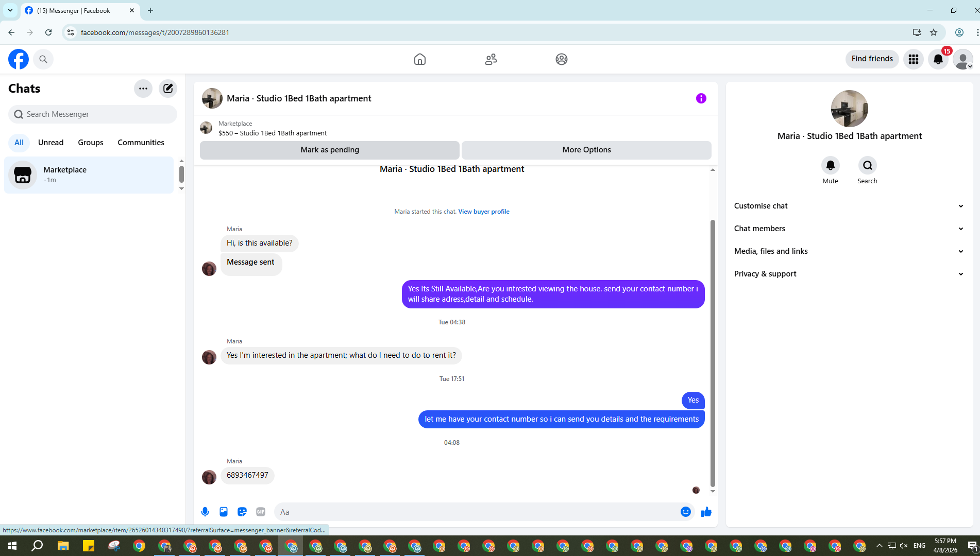Viewport: 980px width, 556px height.
Task: Select the Unread chats filter tab
Action: (51, 143)
